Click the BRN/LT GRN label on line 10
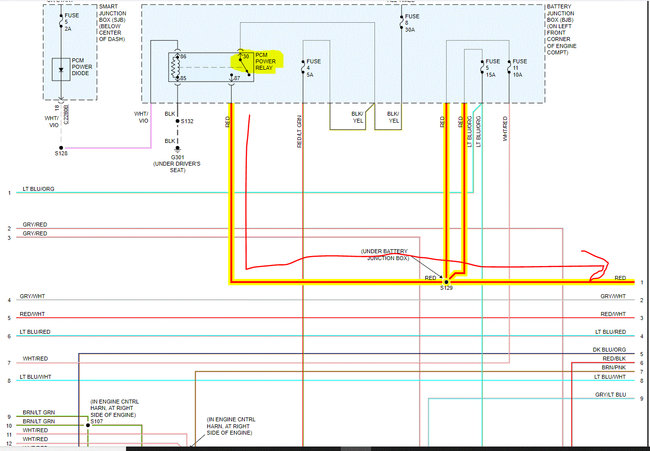The height and width of the screenshot is (451, 650). 39,422
